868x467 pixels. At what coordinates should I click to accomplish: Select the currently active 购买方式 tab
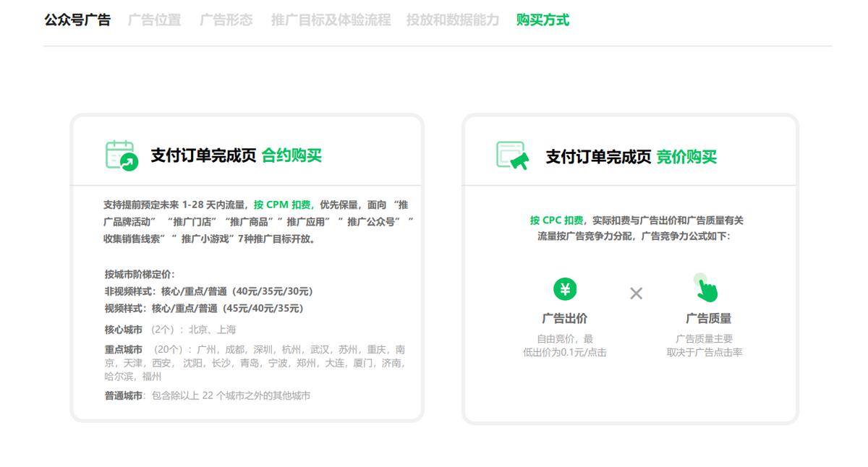(x=541, y=21)
